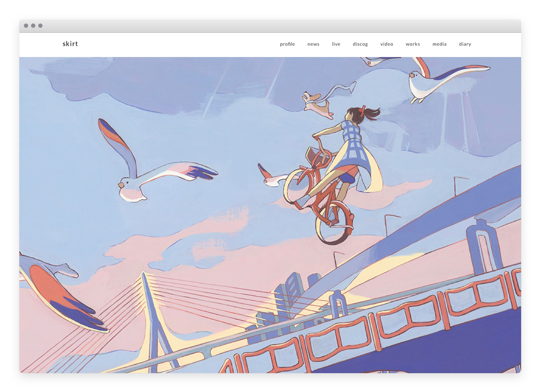This screenshot has height=392, width=540.
Task: Click the skirt site logo
Action: click(70, 44)
